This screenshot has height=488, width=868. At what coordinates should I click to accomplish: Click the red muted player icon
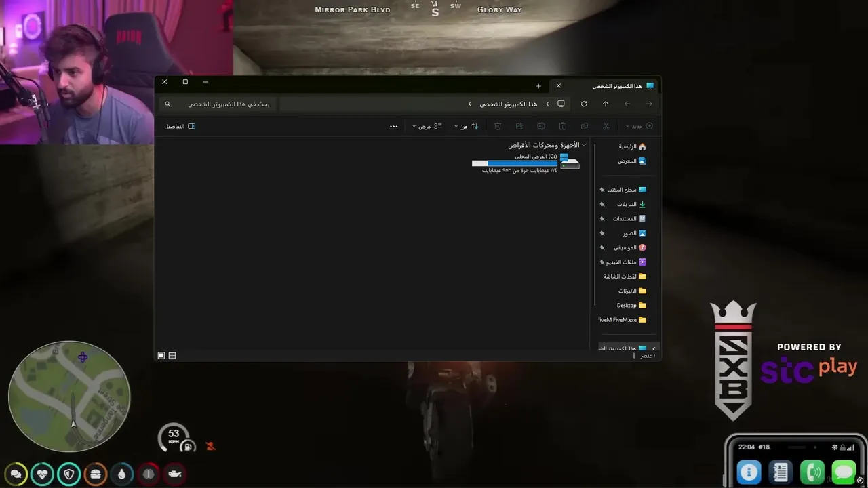coord(210,446)
